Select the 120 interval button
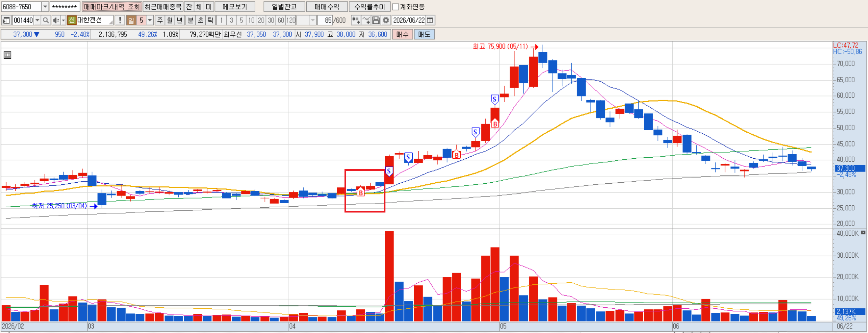 click(291, 20)
